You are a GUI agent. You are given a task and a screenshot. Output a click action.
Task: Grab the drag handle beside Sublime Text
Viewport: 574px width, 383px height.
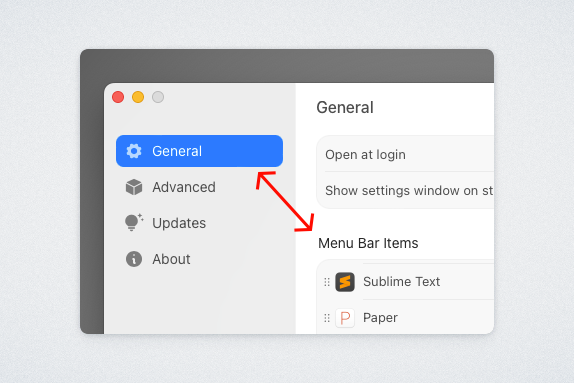[x=327, y=282]
